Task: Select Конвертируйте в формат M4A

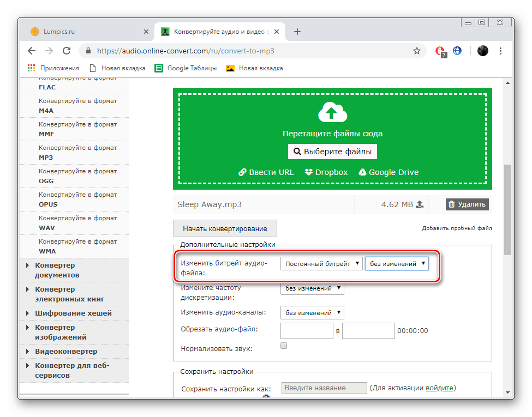Action: 74,106
